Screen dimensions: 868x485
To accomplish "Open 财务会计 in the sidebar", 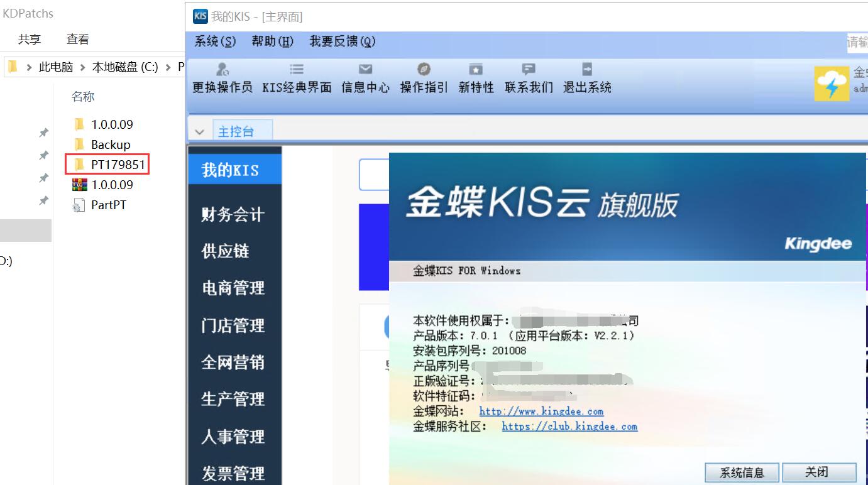I will click(234, 214).
